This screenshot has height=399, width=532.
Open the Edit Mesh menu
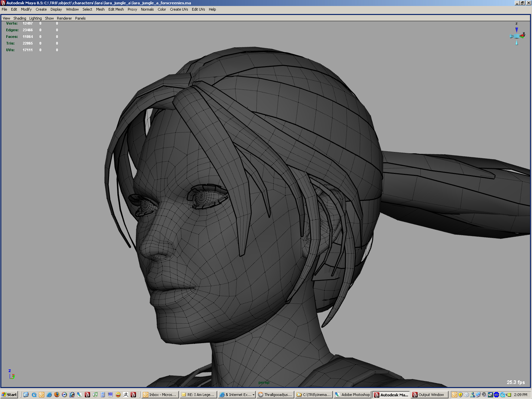coord(116,9)
